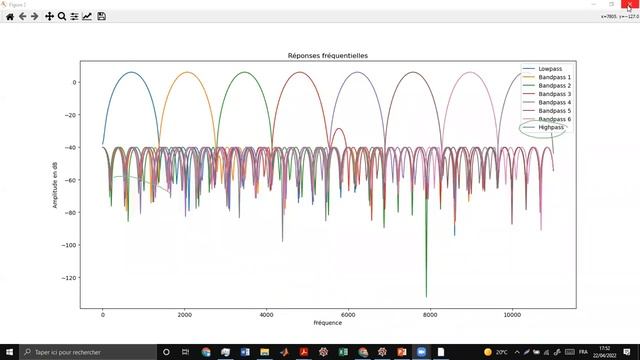Activate the Pan/Move axes tool
The width and height of the screenshot is (640, 360).
49,16
